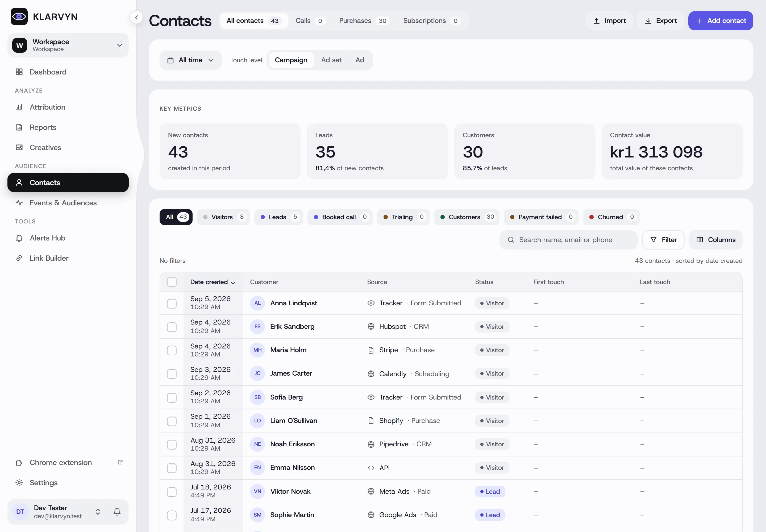Screen dimensions: 766x532
Task: Open Events & Audiences
Action: tap(68, 203)
